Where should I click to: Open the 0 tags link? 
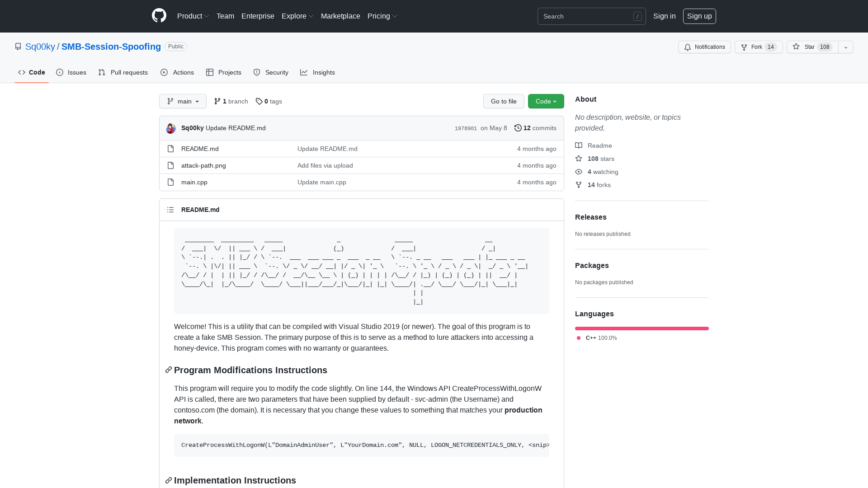[269, 101]
